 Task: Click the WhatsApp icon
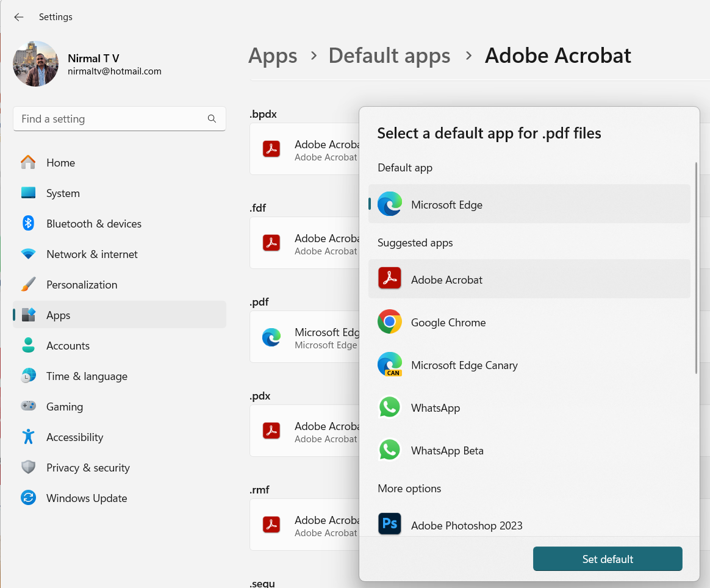389,407
